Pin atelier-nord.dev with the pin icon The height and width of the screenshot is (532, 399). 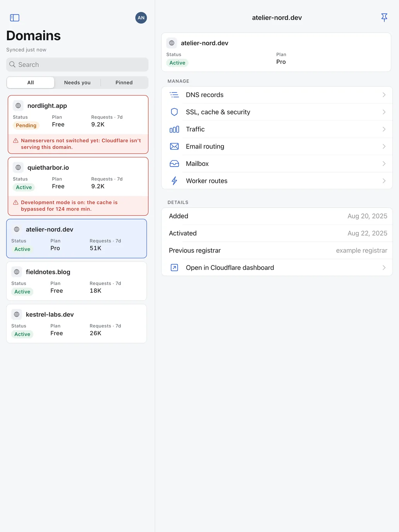pyautogui.click(x=384, y=17)
